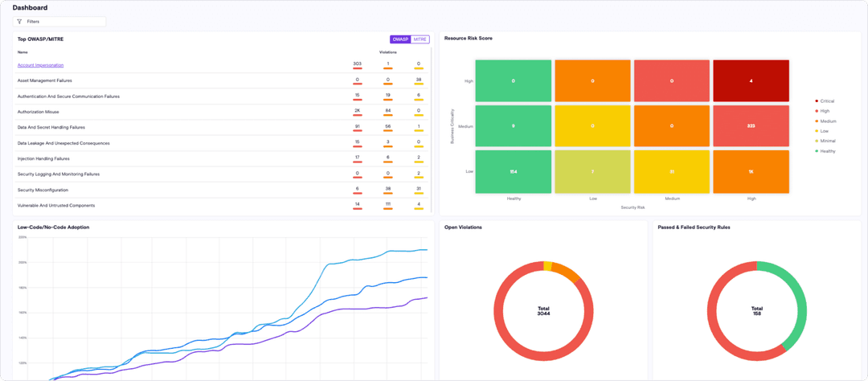Open the Account Impersonation link
The height and width of the screenshot is (381, 868).
point(40,65)
